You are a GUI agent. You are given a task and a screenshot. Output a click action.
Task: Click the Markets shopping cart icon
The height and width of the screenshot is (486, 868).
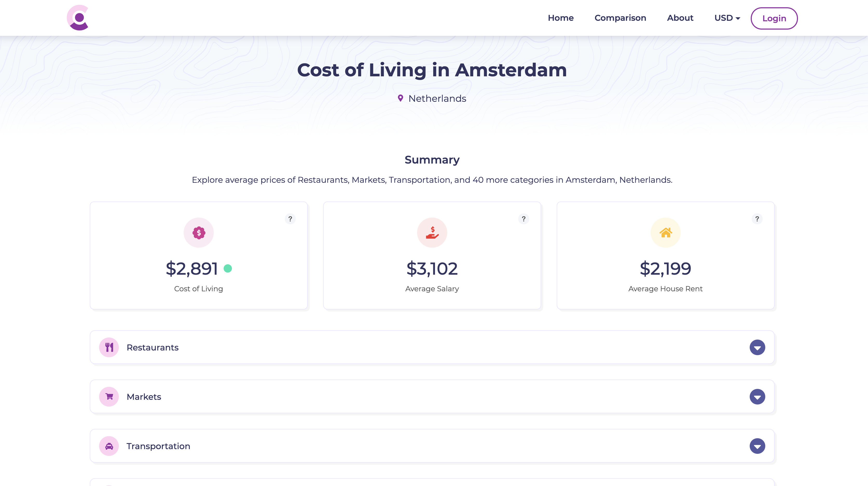109,397
